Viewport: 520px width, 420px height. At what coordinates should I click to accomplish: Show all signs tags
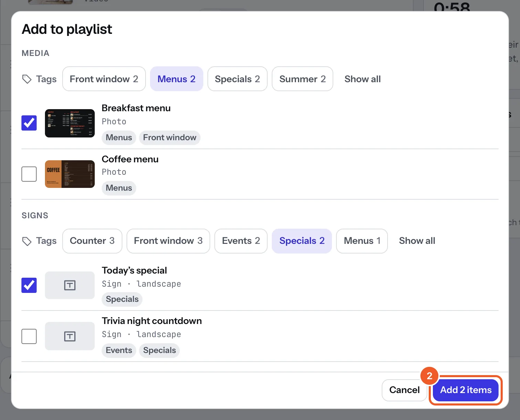coord(417,241)
